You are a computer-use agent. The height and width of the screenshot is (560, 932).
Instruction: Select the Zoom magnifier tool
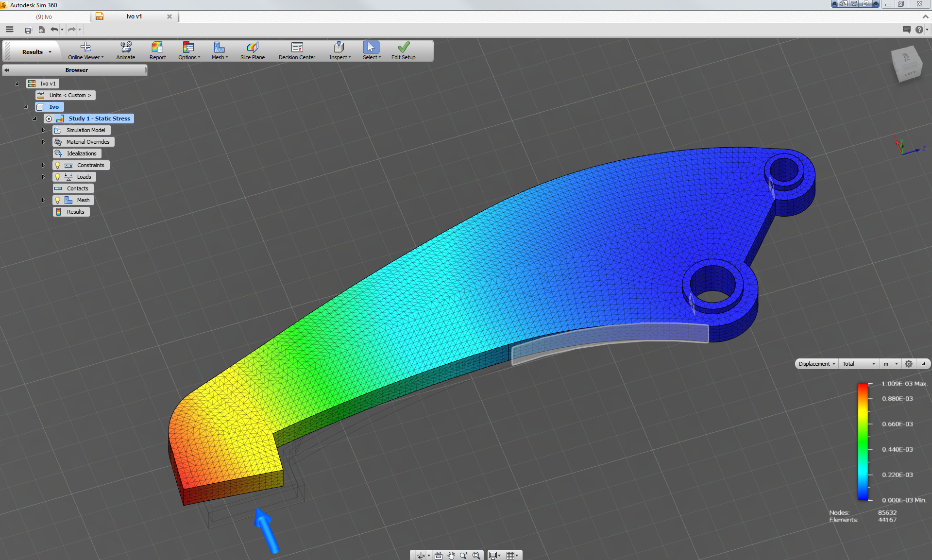(464, 555)
